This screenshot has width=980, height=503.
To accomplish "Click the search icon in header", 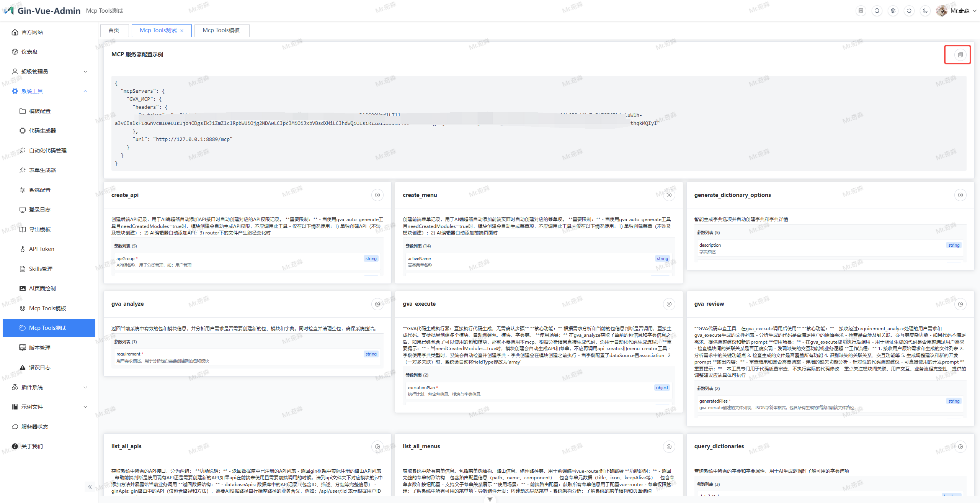I will point(877,11).
